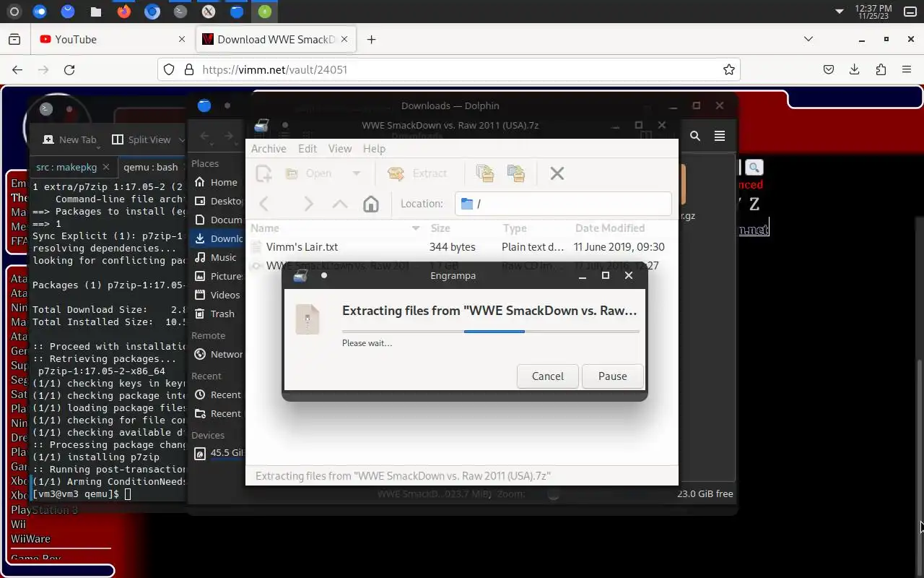Pause the extraction progress
Screen dimensions: 924x578
click(x=612, y=376)
